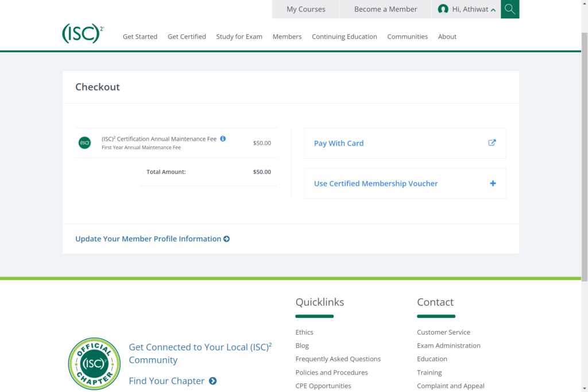Open the Blog quicklink

(302, 346)
